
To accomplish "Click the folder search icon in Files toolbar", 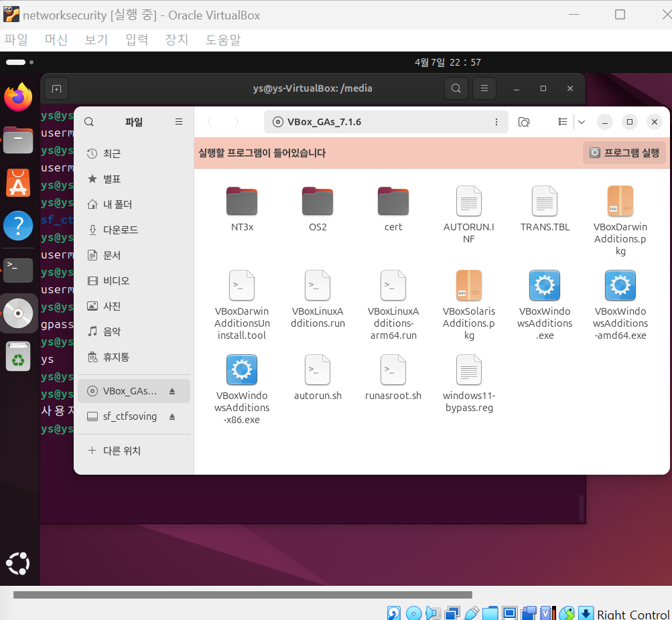I will tap(523, 122).
